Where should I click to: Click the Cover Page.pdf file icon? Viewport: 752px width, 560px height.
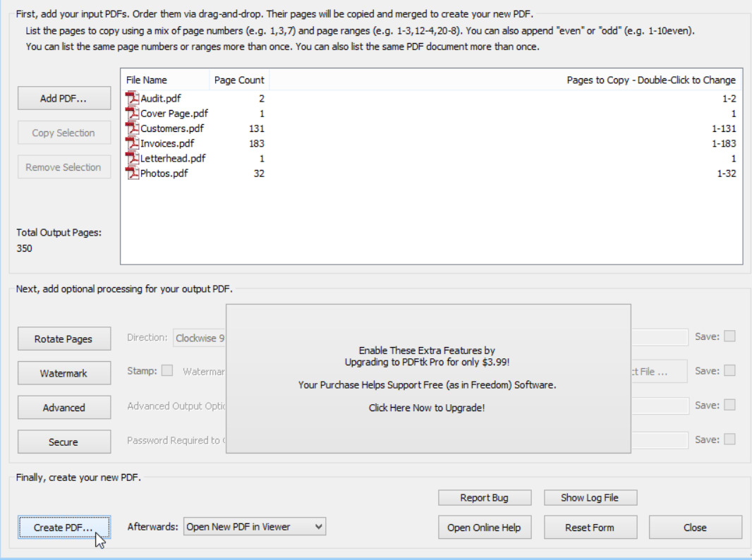[x=132, y=113]
